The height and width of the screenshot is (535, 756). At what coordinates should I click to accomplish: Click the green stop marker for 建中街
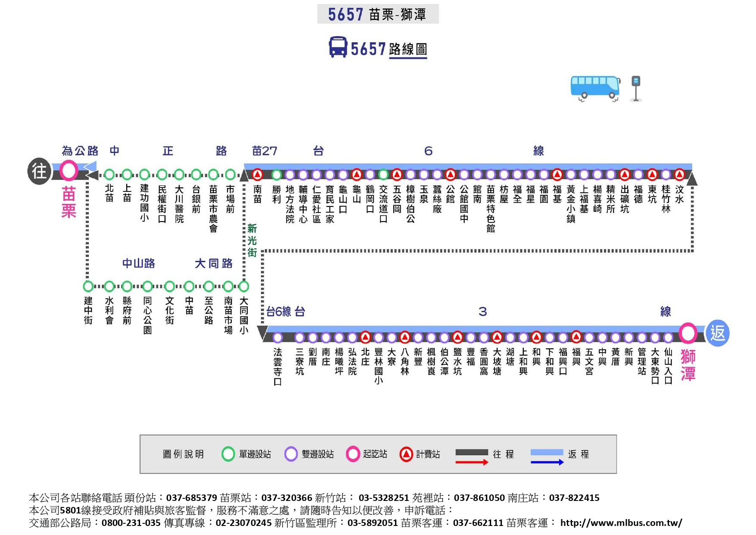88,286
